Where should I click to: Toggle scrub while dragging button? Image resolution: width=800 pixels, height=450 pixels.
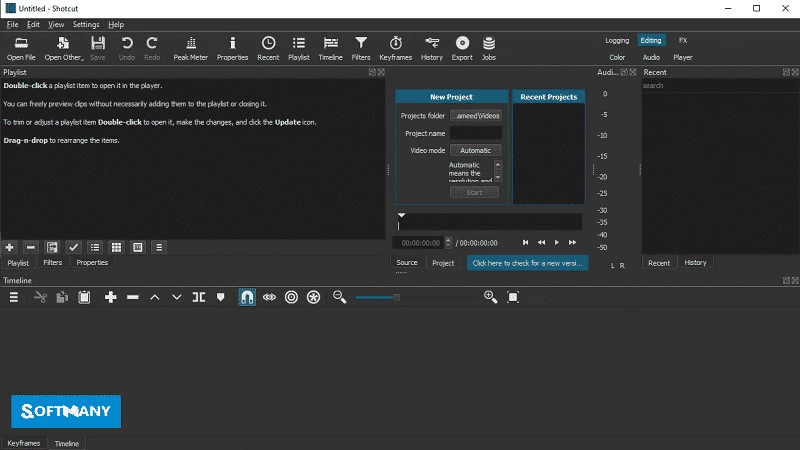269,297
